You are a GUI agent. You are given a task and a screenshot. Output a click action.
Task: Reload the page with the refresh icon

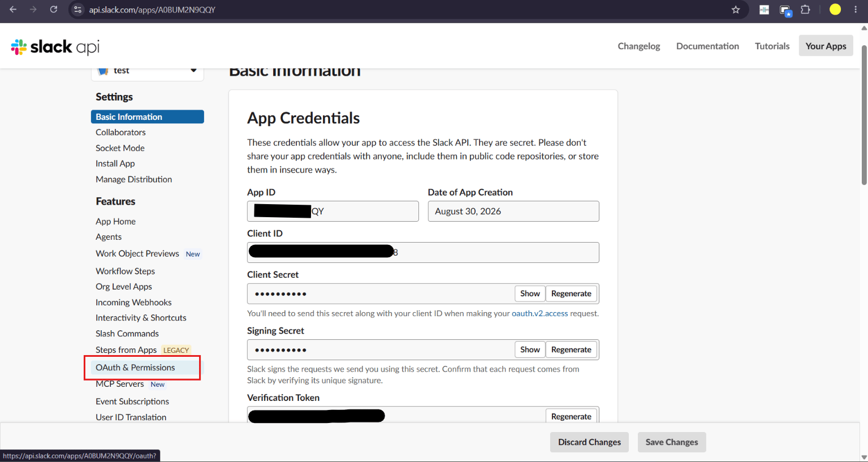pyautogui.click(x=54, y=10)
